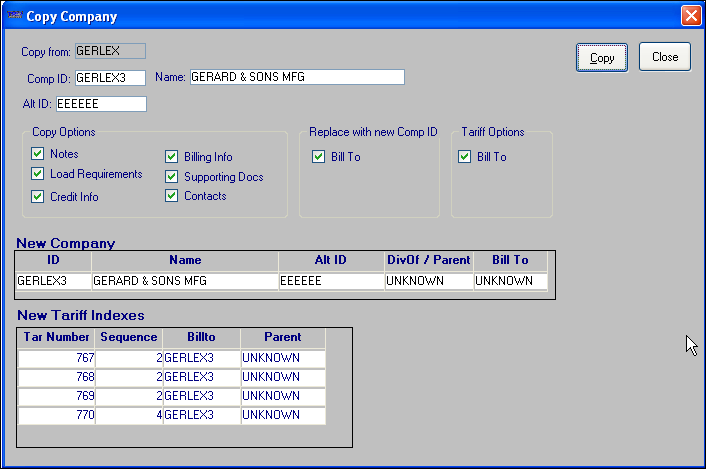Disable the Credit Info checkbox
The width and height of the screenshot is (706, 469).
pos(38,197)
